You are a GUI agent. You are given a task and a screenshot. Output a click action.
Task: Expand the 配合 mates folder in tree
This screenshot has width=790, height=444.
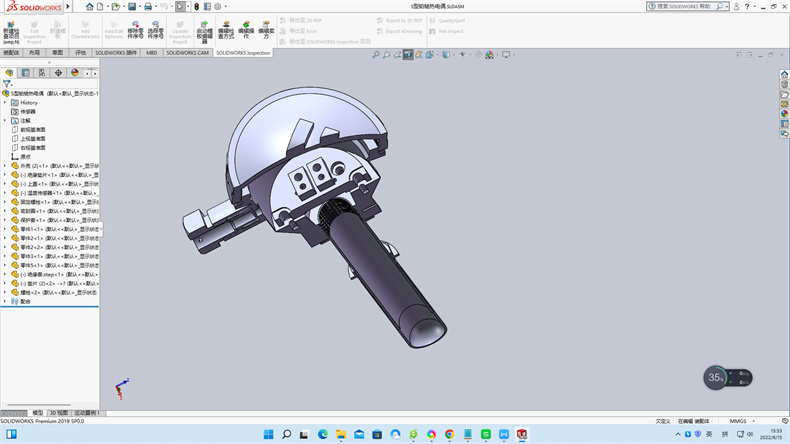5,300
